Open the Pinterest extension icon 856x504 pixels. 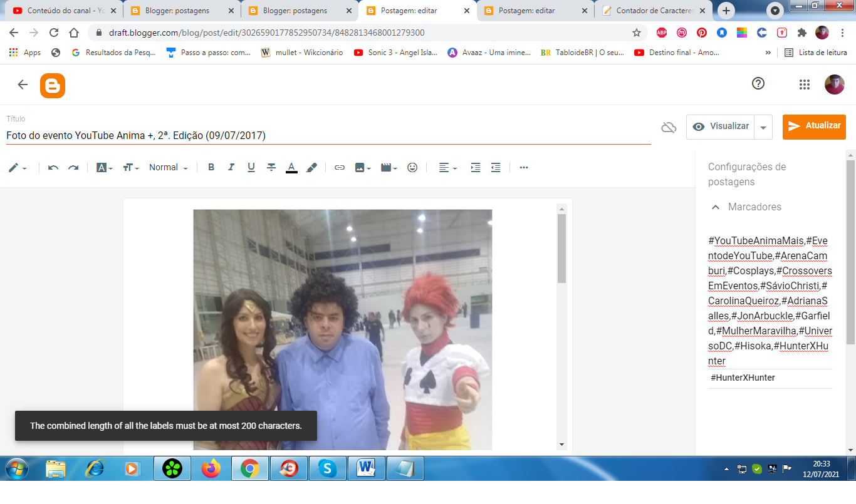(702, 33)
